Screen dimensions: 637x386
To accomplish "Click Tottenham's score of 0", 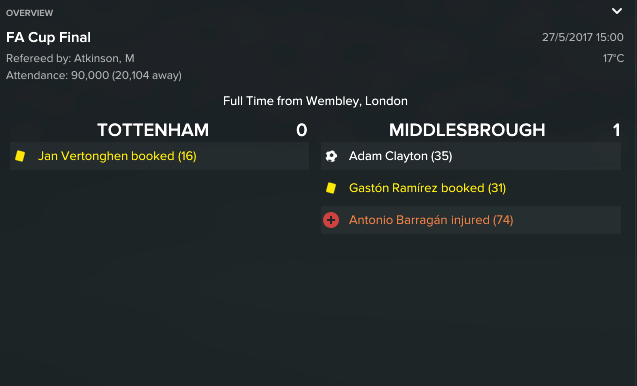I will point(301,130).
